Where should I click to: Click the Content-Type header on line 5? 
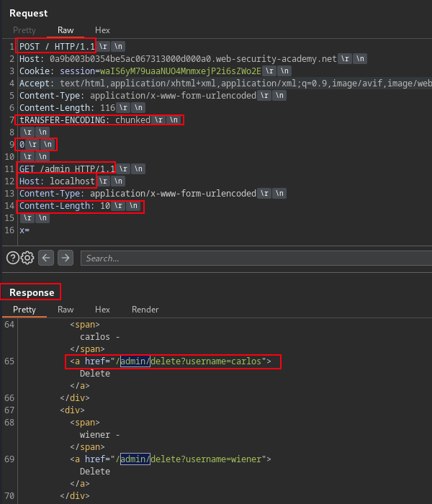coord(138,96)
